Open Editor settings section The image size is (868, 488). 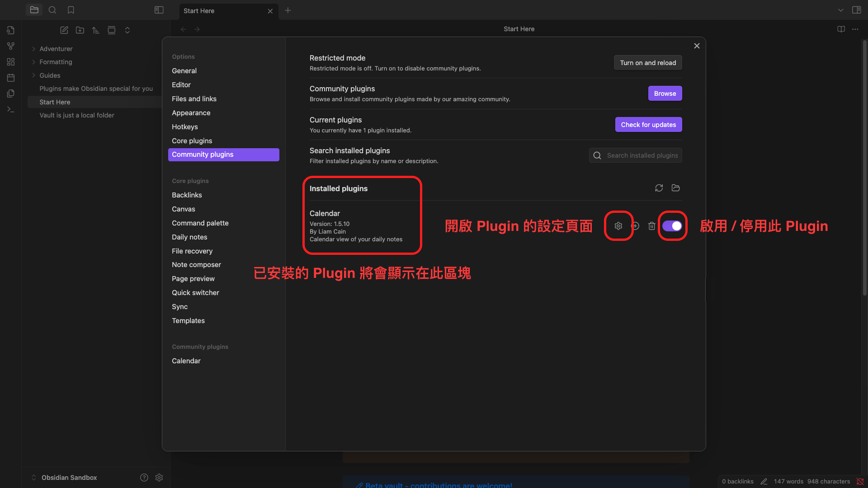point(224,85)
